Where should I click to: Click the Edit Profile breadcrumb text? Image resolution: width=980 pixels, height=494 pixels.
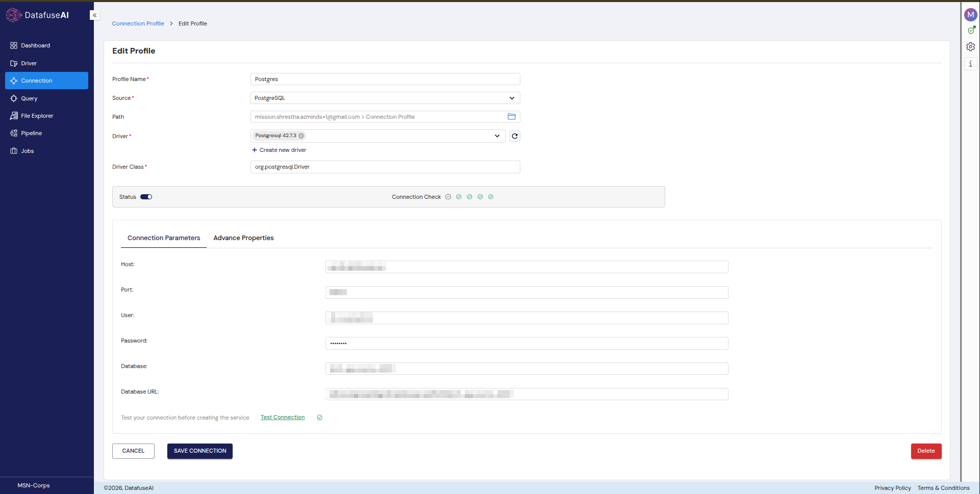pos(193,23)
